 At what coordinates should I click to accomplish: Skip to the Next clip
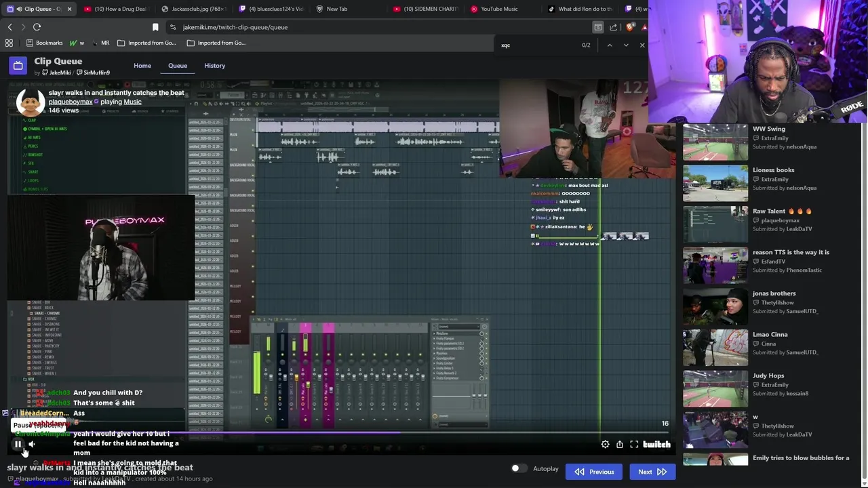(652, 472)
